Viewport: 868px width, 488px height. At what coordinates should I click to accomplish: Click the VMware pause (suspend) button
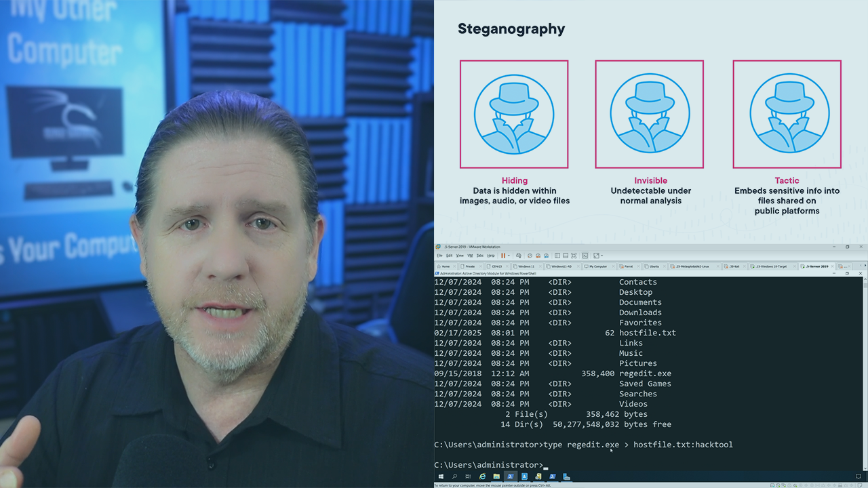pos(502,256)
